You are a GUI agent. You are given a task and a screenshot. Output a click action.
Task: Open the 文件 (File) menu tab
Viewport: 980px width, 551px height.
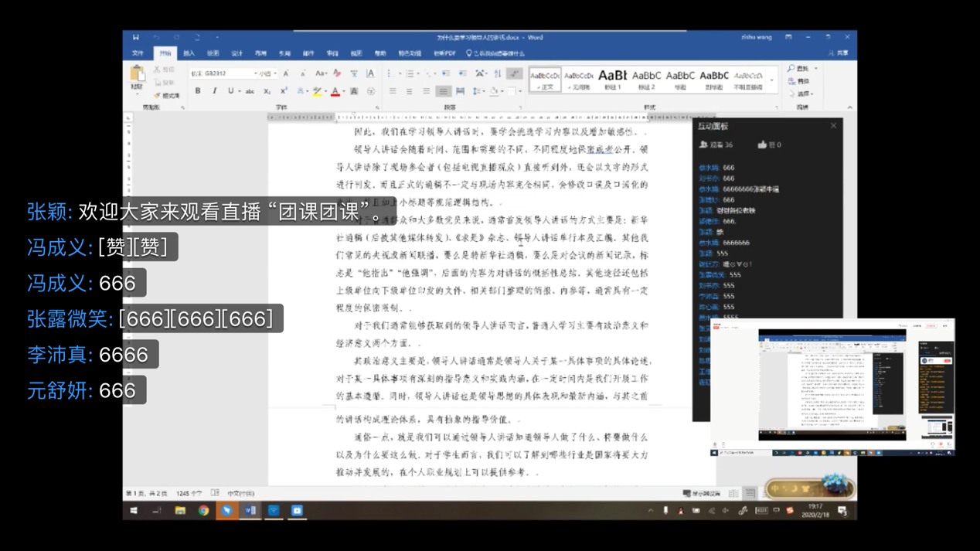[138, 53]
